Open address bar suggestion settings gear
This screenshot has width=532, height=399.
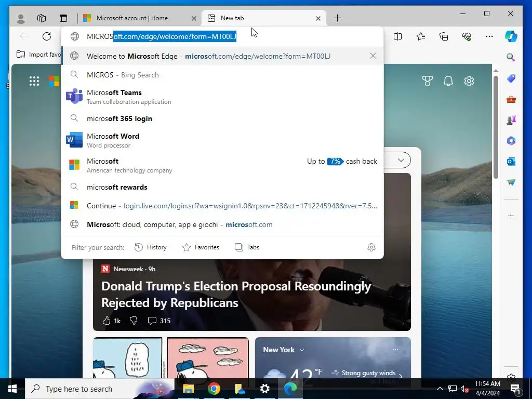click(x=371, y=247)
